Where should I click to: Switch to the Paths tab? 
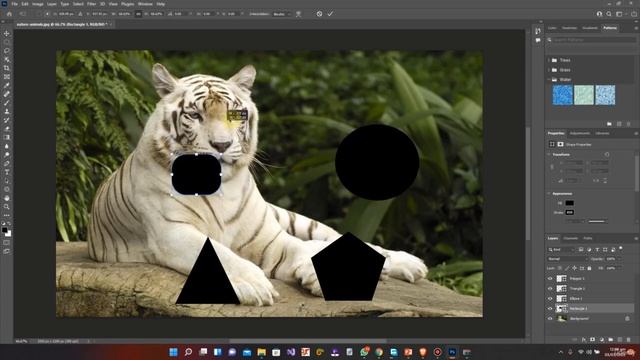point(588,238)
